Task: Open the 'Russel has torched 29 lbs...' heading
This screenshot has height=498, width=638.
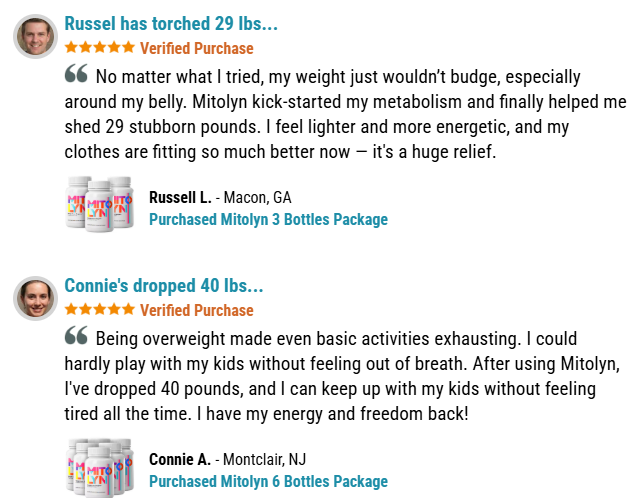Action: [171, 24]
